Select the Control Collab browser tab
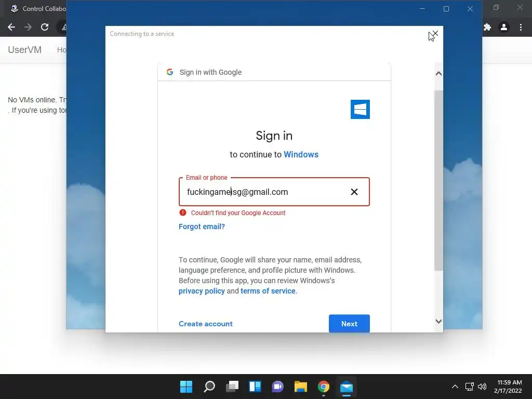Image resolution: width=532 pixels, height=399 pixels. [x=37, y=8]
